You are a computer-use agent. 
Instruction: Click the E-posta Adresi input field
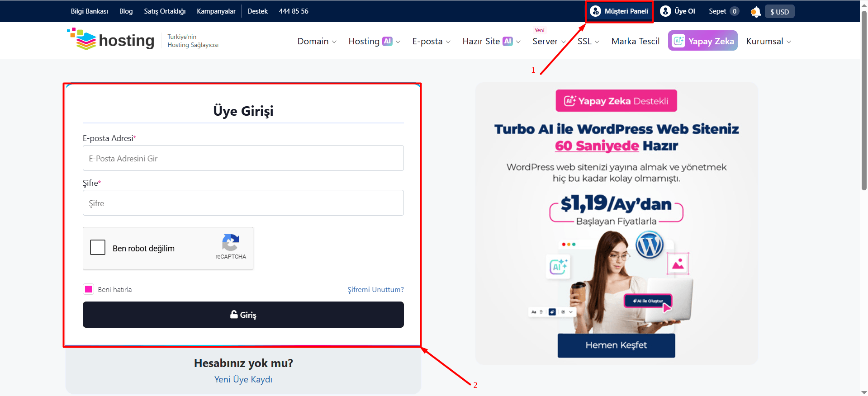pyautogui.click(x=243, y=158)
